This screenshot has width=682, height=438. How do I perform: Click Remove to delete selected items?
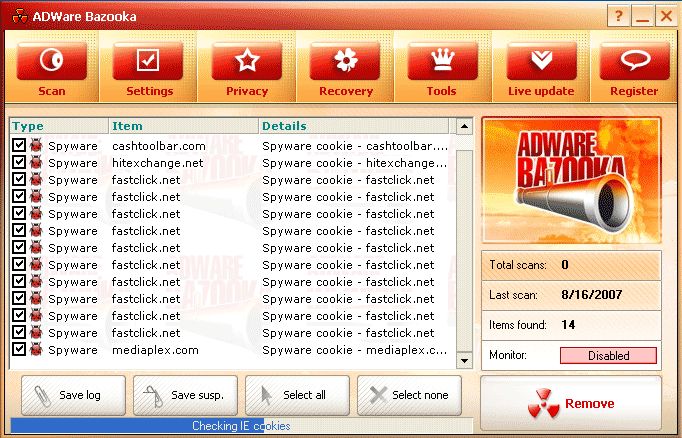coord(571,404)
